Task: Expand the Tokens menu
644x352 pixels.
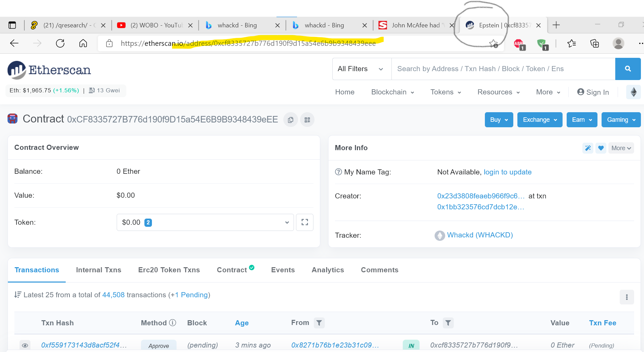Action: [x=446, y=92]
